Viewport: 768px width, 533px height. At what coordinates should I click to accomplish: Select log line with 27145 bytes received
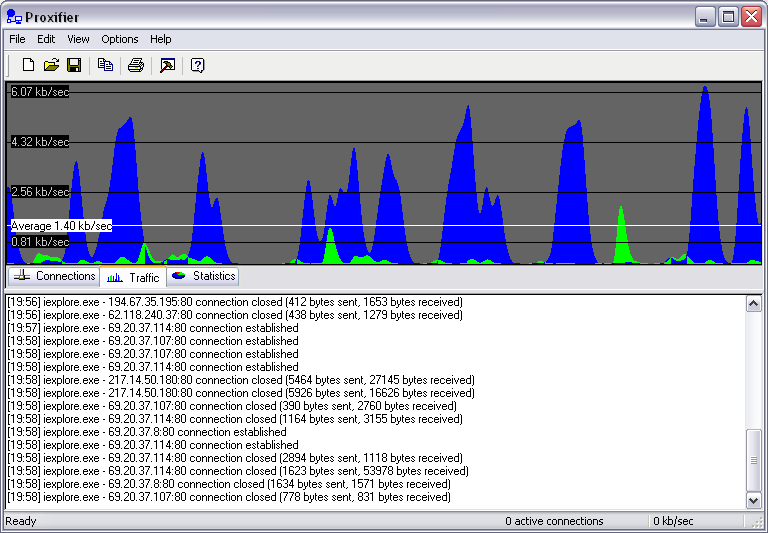(241, 380)
